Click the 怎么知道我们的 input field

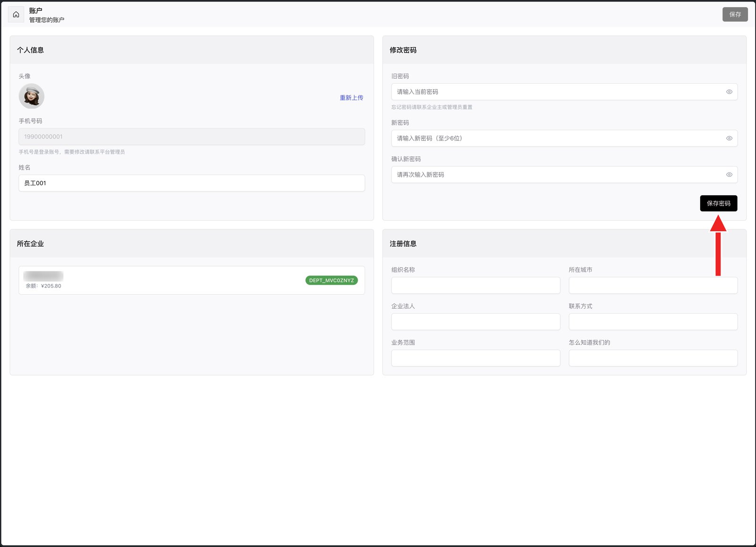coord(653,358)
